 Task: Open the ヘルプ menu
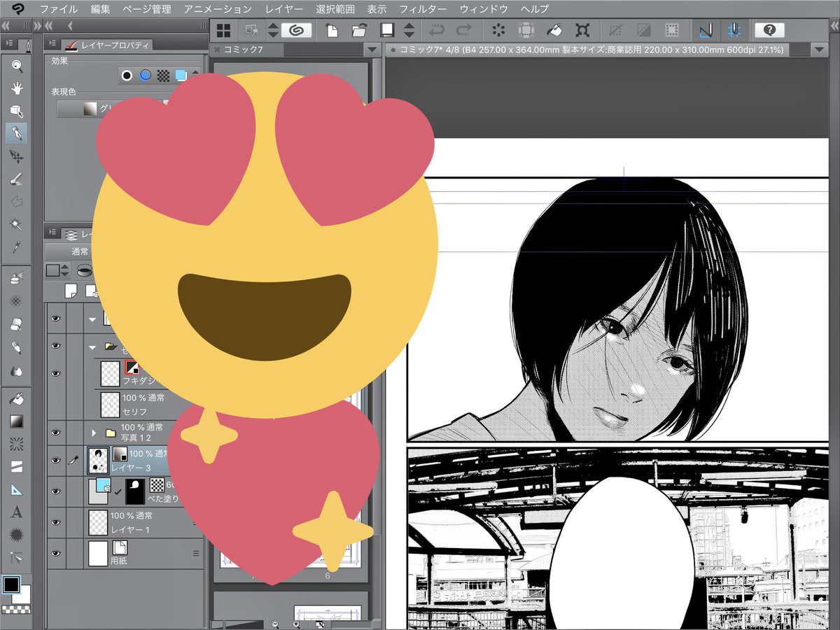click(535, 9)
